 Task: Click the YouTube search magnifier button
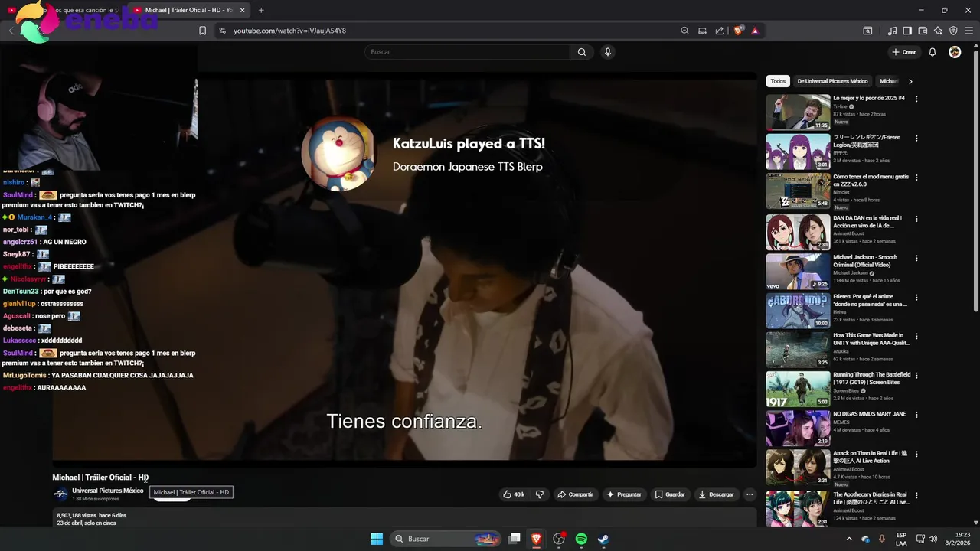point(582,52)
